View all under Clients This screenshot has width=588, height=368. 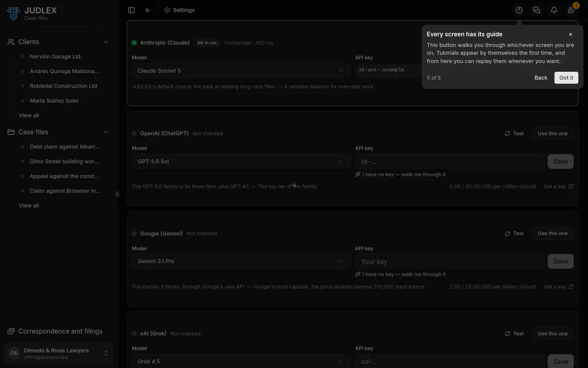29,115
